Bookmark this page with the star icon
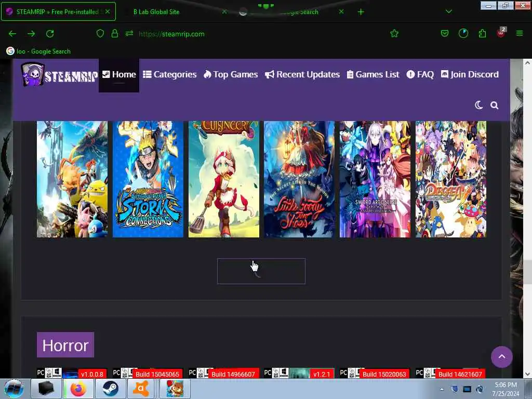This screenshot has width=532, height=399. coord(394,33)
